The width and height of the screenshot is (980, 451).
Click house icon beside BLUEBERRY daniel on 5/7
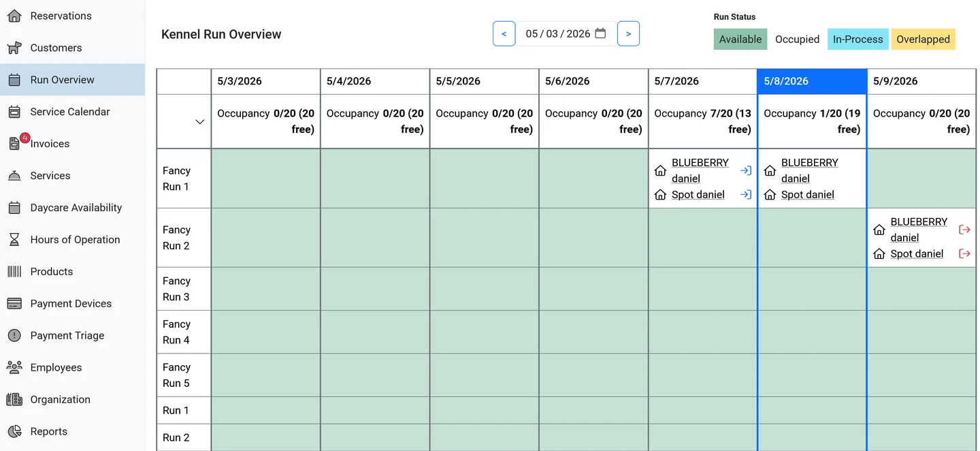[x=660, y=171]
